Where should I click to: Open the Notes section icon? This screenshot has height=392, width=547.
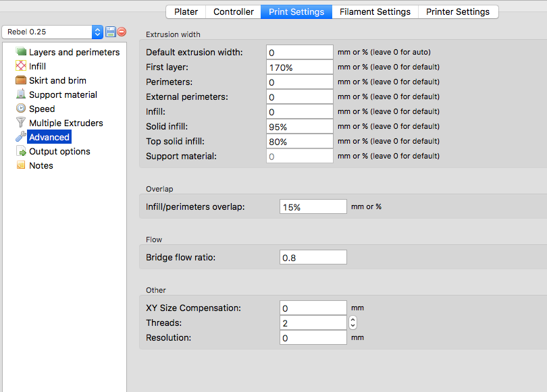tap(21, 165)
